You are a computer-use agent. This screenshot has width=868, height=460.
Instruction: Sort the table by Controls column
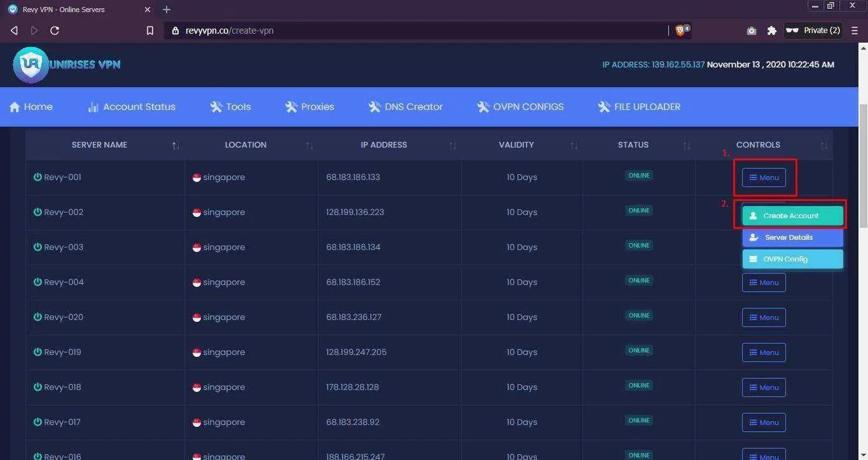point(764,145)
